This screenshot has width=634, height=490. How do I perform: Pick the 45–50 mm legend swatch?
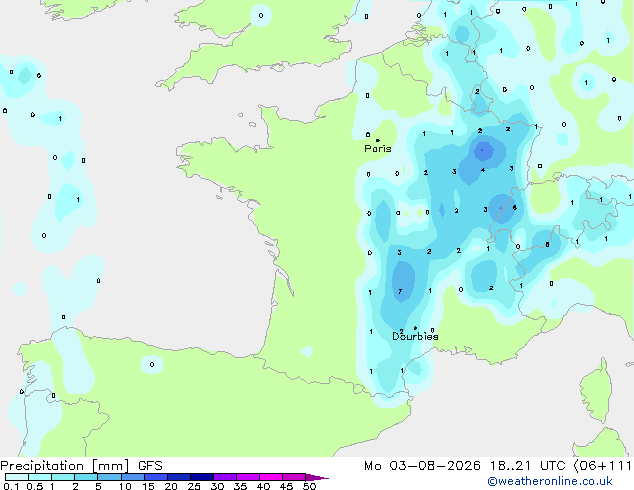[x=294, y=477]
